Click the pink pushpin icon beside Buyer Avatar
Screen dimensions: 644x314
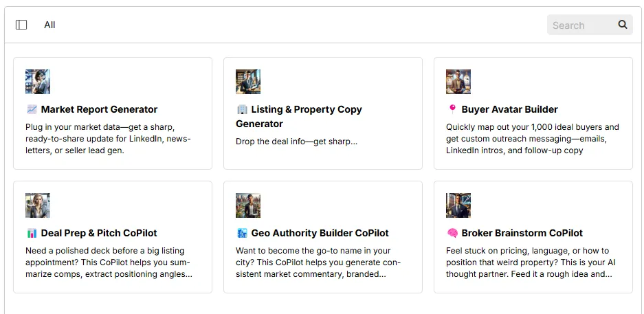point(452,110)
